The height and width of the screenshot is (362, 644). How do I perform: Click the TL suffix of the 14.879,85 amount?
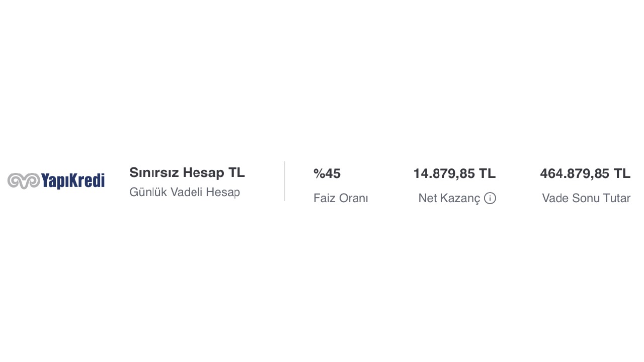[487, 173]
